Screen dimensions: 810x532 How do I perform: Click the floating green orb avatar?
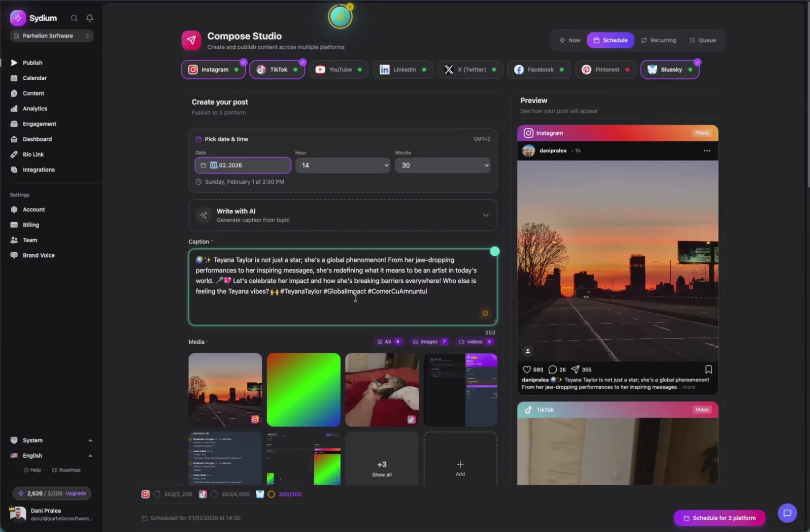coord(340,17)
